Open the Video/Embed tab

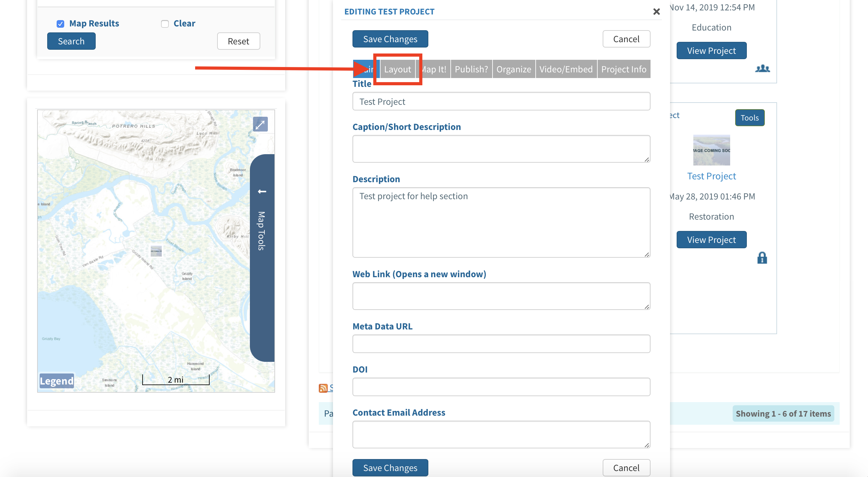pyautogui.click(x=566, y=70)
